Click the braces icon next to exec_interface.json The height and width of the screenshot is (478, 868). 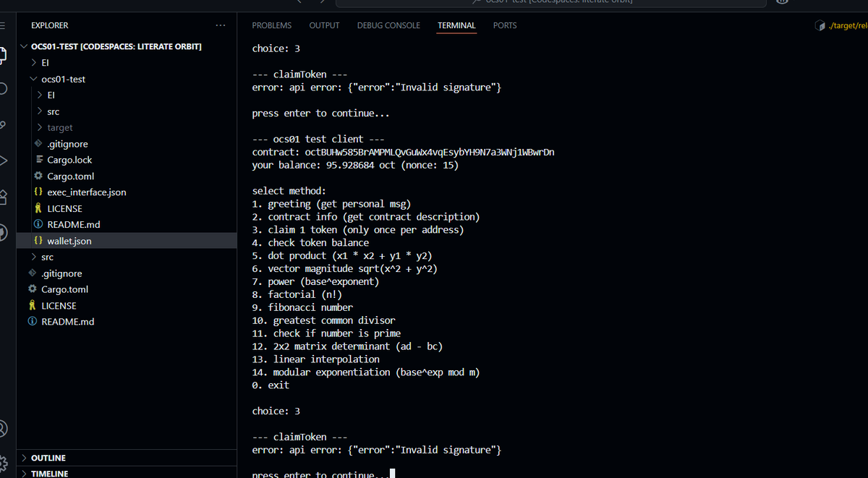(x=38, y=192)
